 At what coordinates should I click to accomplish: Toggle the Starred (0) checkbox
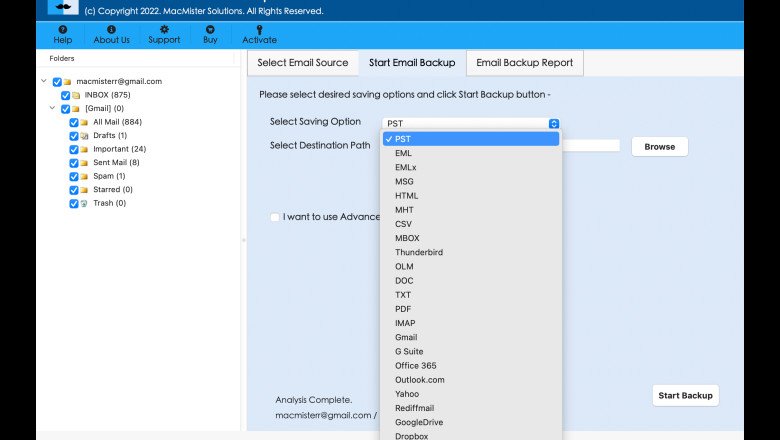pyautogui.click(x=74, y=190)
